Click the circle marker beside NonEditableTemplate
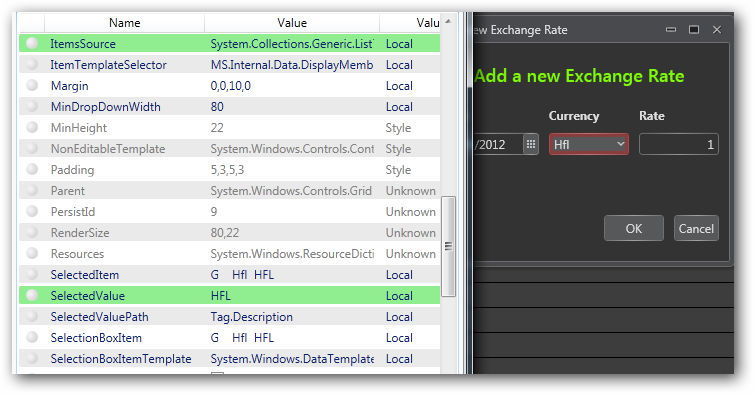 32,149
